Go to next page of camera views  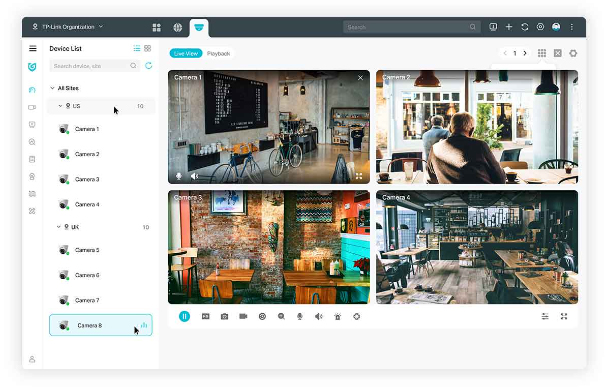click(525, 53)
